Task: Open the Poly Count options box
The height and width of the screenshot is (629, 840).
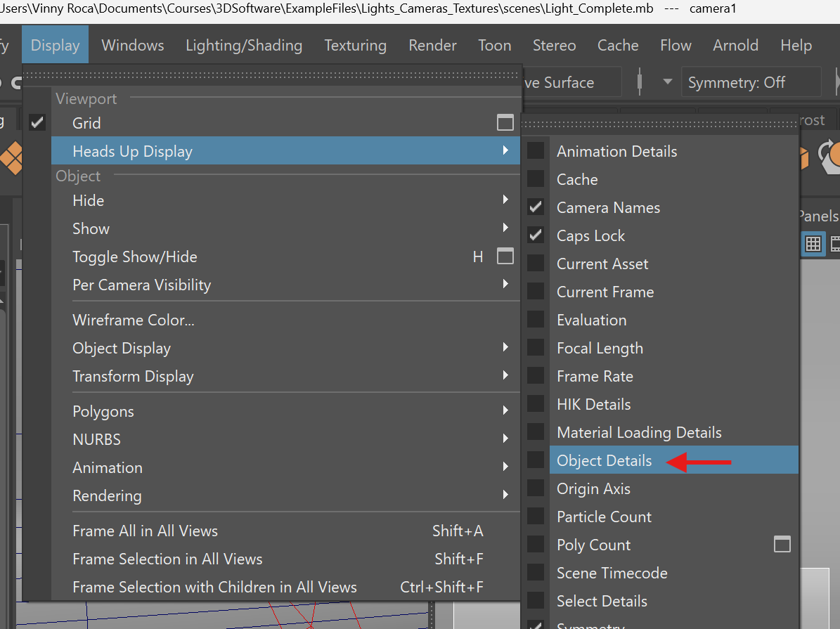Action: (x=782, y=545)
